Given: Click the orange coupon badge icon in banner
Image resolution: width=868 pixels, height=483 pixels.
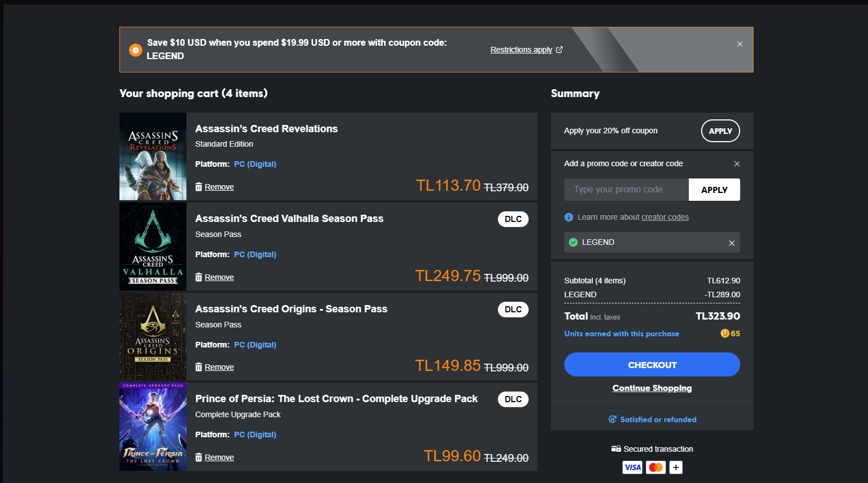Looking at the screenshot, I should pos(136,50).
